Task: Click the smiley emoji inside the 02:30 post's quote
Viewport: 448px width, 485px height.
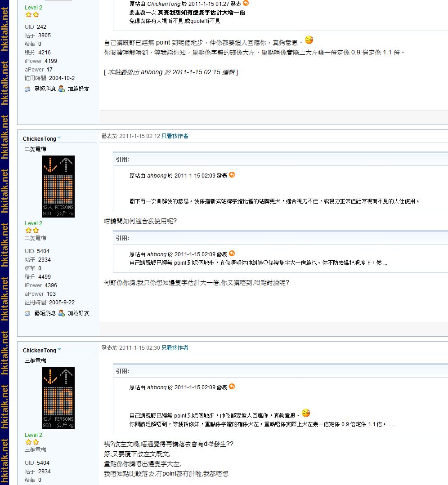Action: coord(306,413)
